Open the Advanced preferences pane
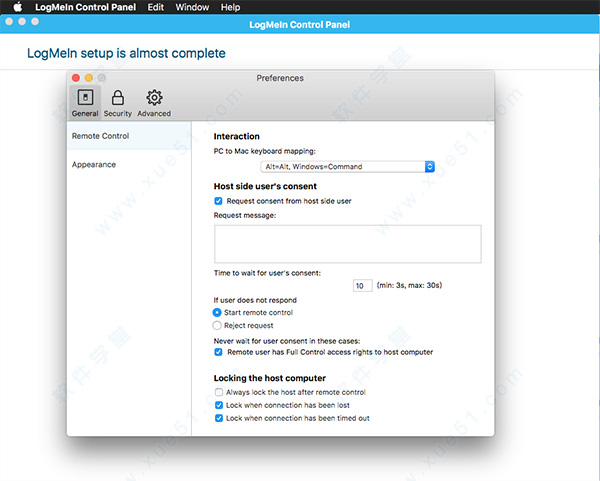Viewport: 600px width, 481px height. point(154,103)
